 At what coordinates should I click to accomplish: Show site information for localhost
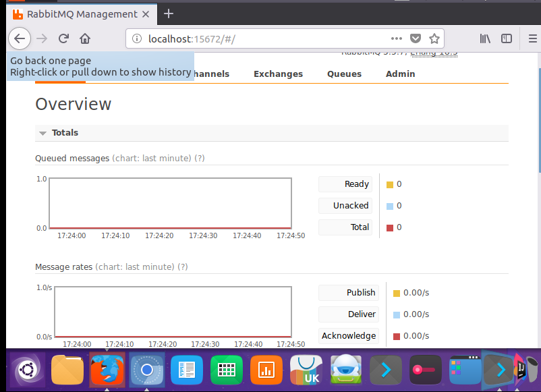point(137,38)
